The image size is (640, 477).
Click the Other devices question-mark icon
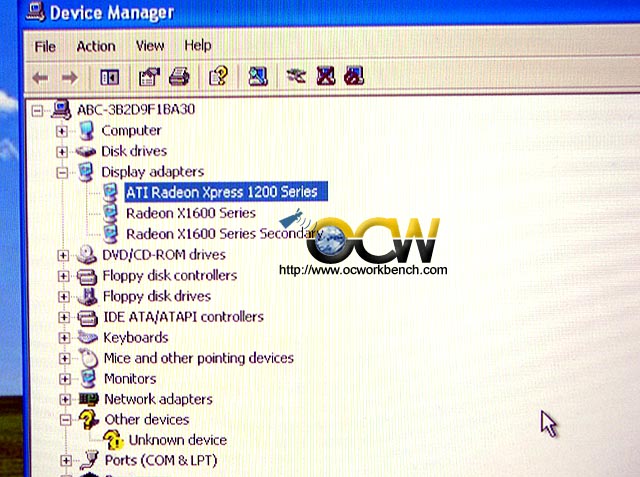[89, 419]
